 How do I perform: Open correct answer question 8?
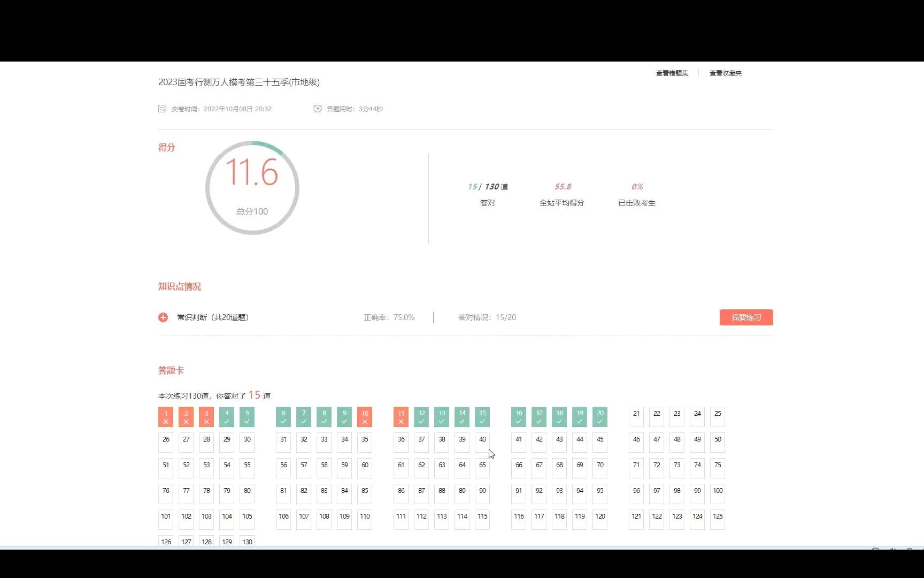pos(324,417)
